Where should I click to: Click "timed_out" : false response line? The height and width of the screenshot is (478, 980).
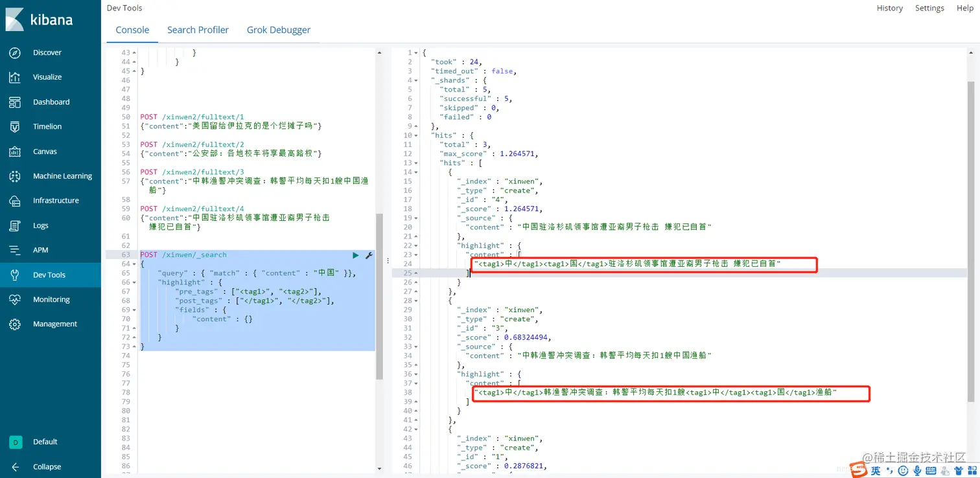coord(474,71)
